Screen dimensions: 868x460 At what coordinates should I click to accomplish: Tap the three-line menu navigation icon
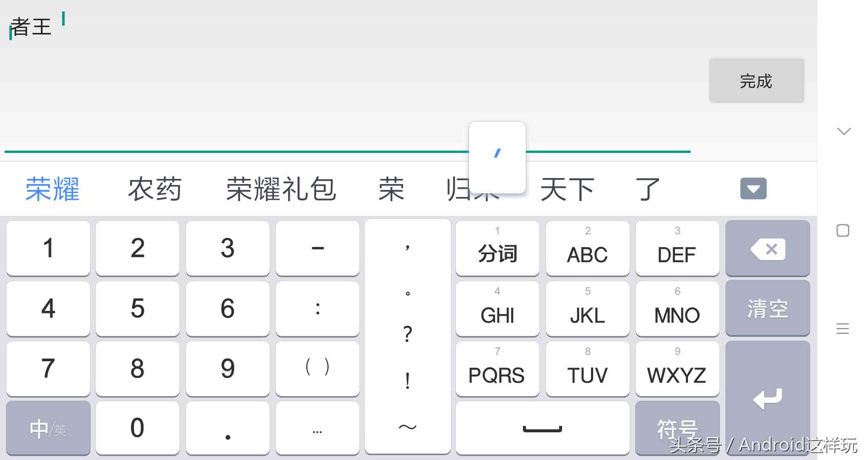(842, 328)
